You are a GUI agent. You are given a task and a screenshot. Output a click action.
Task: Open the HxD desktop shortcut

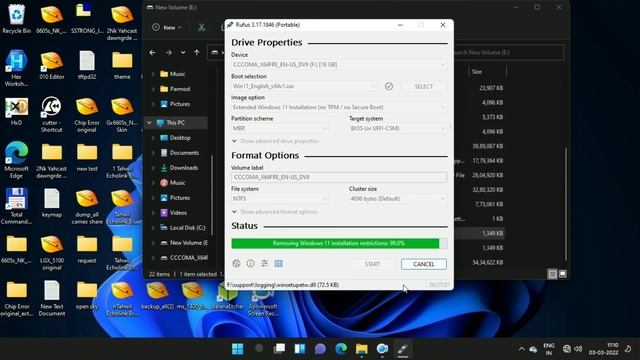pyautogui.click(x=16, y=111)
